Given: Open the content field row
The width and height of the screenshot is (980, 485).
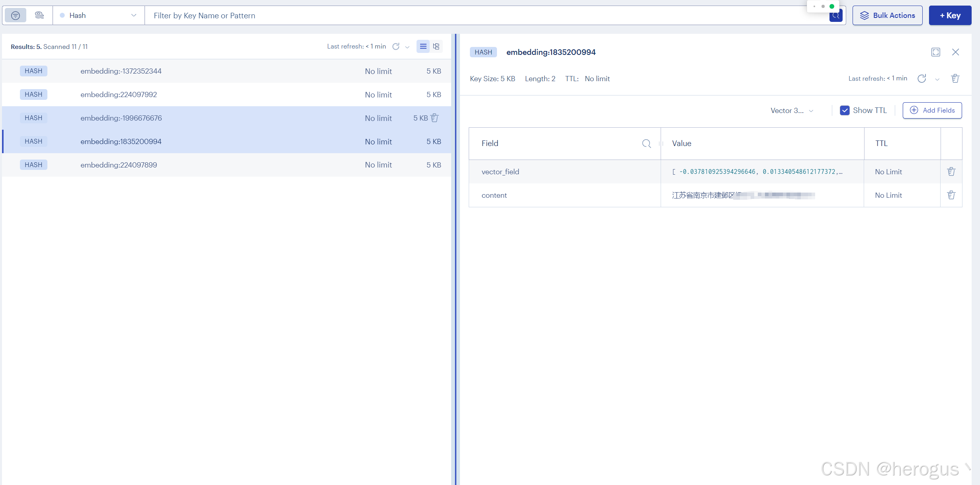Looking at the screenshot, I should (715, 195).
